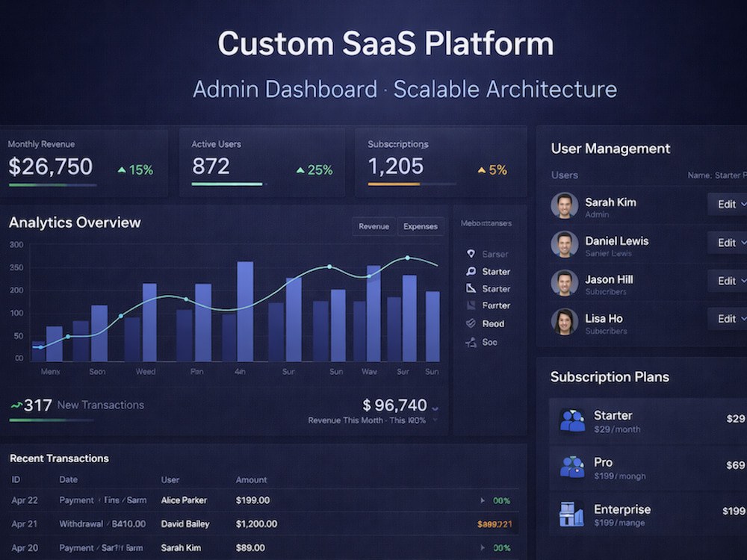Open the Enterprise subscription plan
747x560 pixels.
tap(648, 514)
